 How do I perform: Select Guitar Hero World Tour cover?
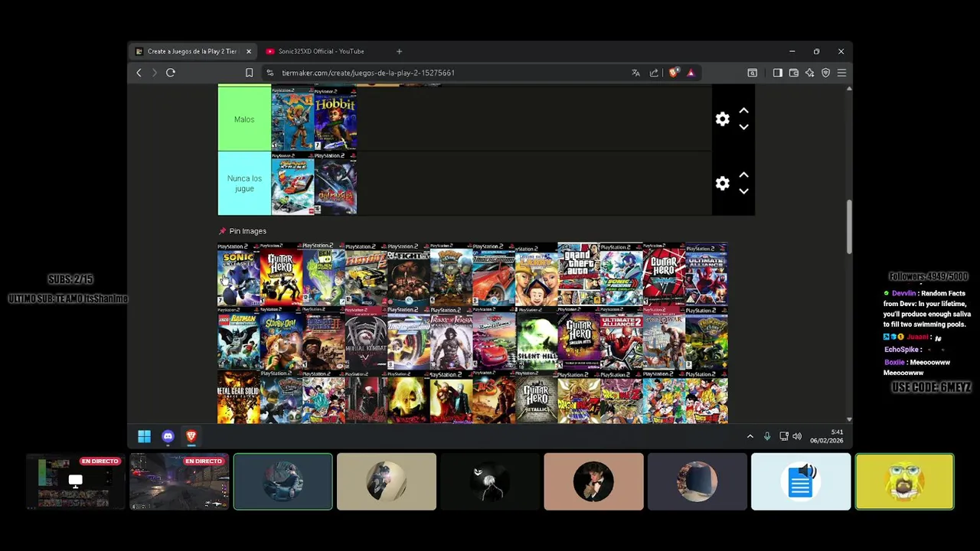tap(281, 274)
